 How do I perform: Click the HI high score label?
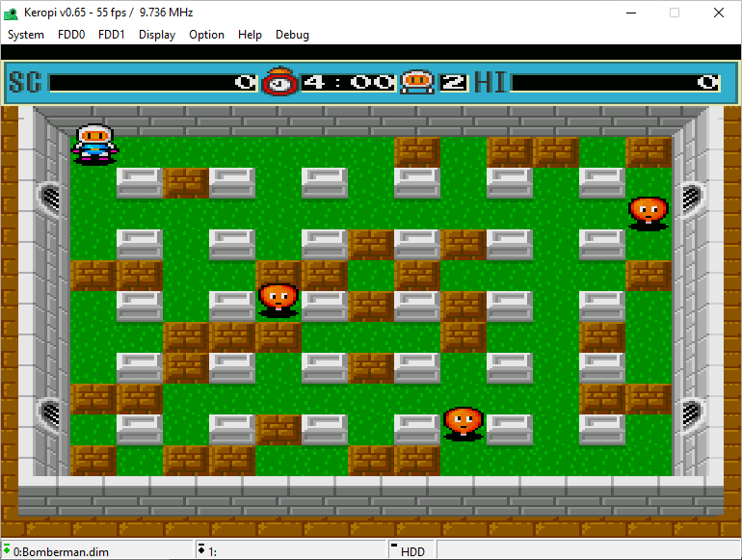[490, 82]
